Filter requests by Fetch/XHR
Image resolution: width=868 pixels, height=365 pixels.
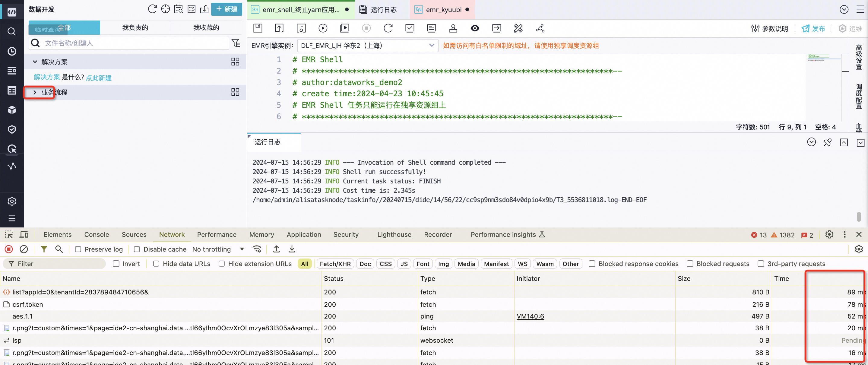click(x=335, y=264)
